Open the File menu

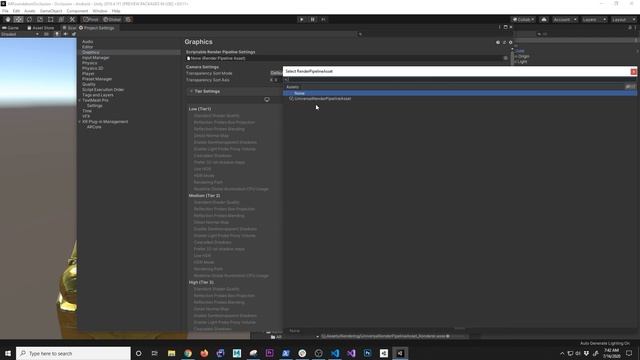point(5,11)
